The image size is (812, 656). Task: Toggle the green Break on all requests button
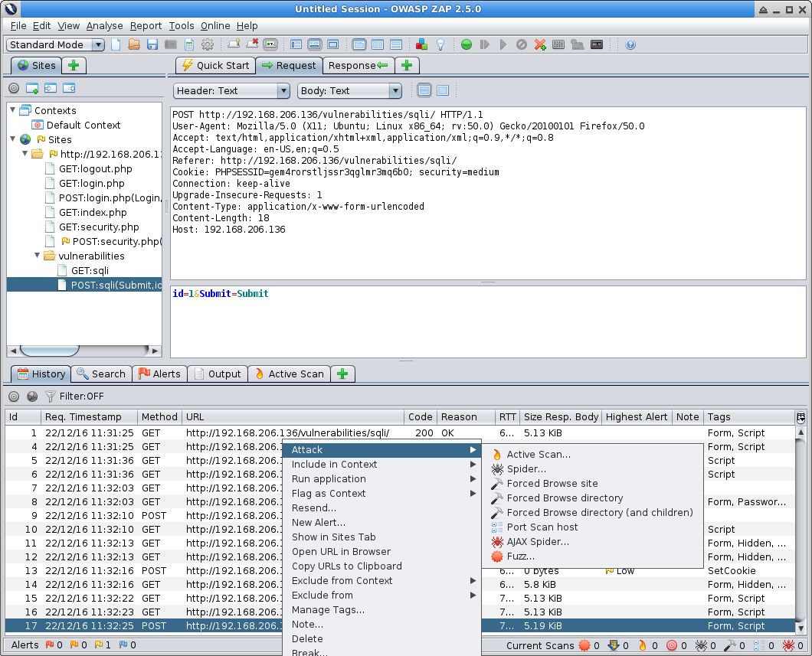pos(466,44)
